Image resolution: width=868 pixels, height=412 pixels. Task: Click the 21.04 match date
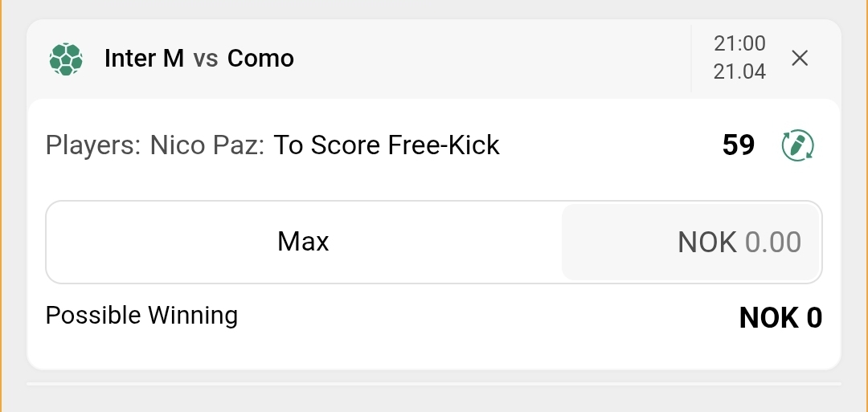coord(739,71)
